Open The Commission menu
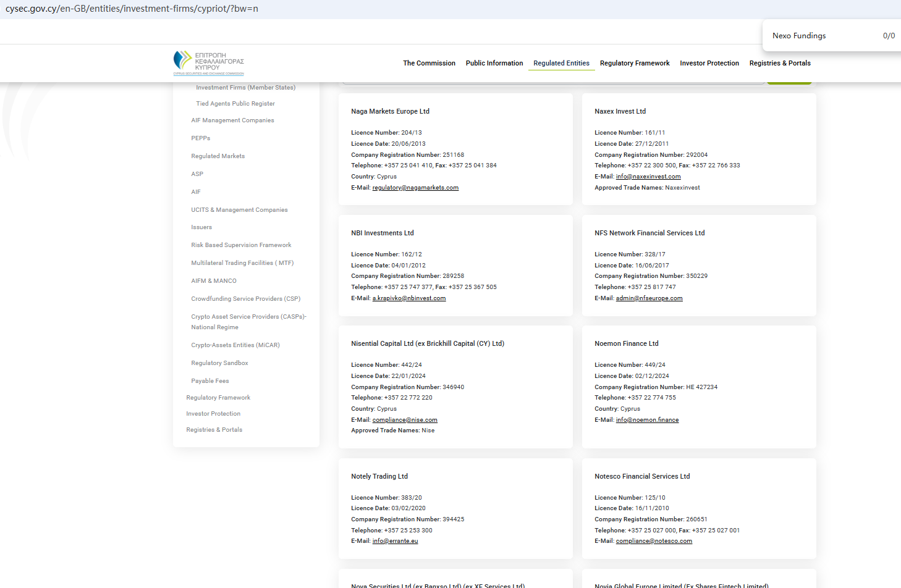 (x=429, y=63)
